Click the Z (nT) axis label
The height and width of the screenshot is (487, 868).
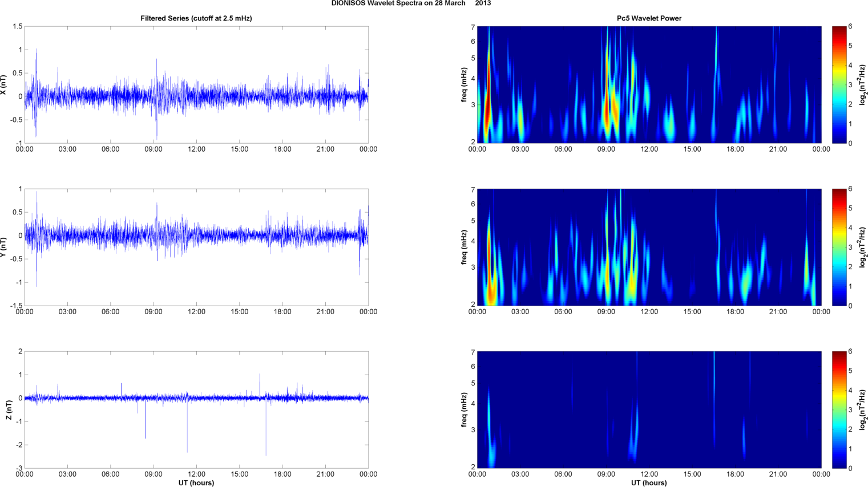coord(9,409)
